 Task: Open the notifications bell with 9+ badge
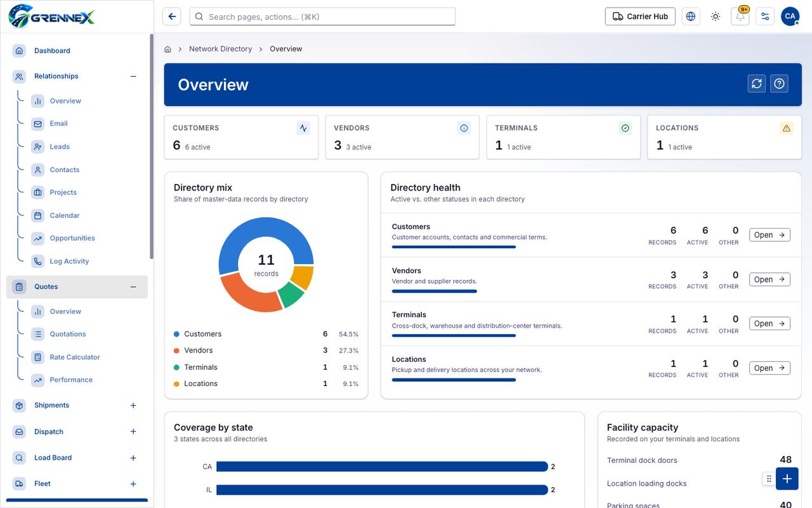pos(740,17)
